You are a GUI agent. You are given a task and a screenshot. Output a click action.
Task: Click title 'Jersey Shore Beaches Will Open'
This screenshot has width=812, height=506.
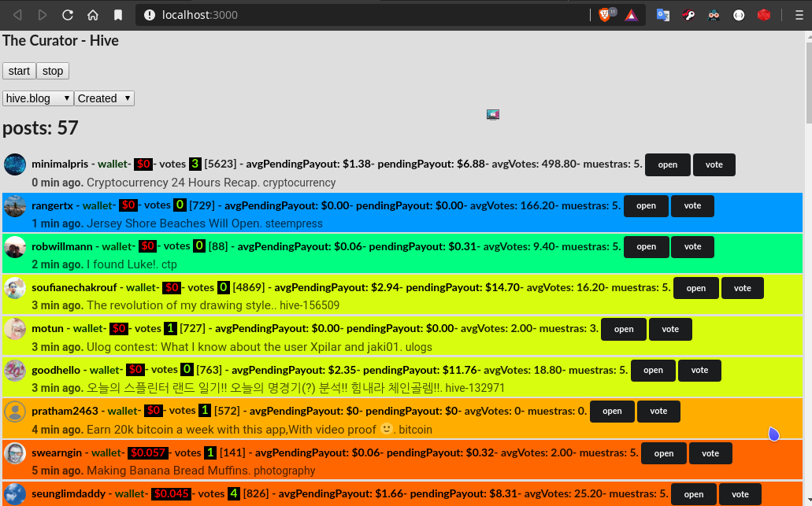click(x=175, y=223)
